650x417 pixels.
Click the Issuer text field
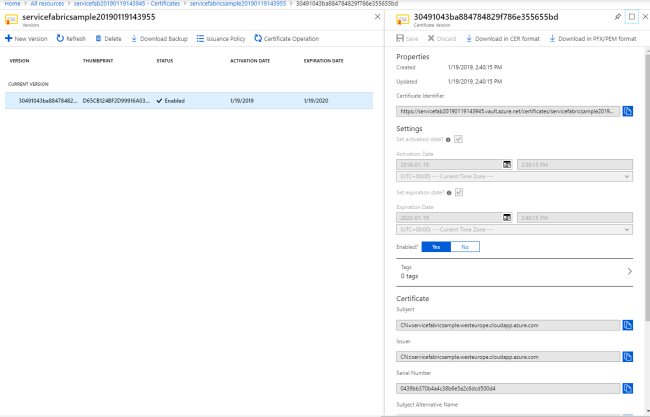click(x=508, y=356)
